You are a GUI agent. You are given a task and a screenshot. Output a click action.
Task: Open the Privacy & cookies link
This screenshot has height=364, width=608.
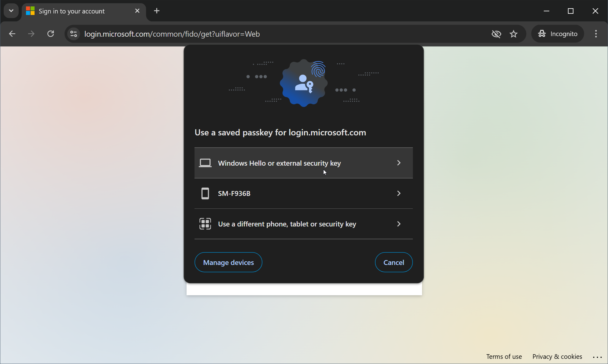(557, 357)
